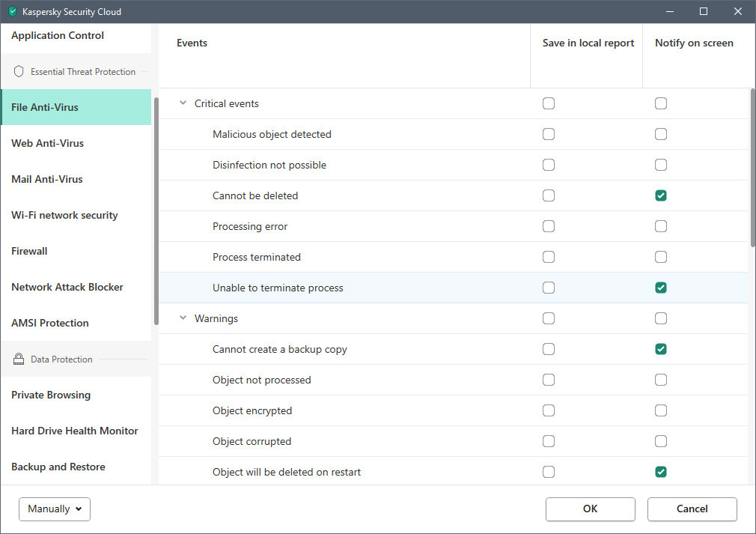Viewport: 756px width, 534px height.
Task: Open Backup and Restore section
Action: (x=76, y=467)
